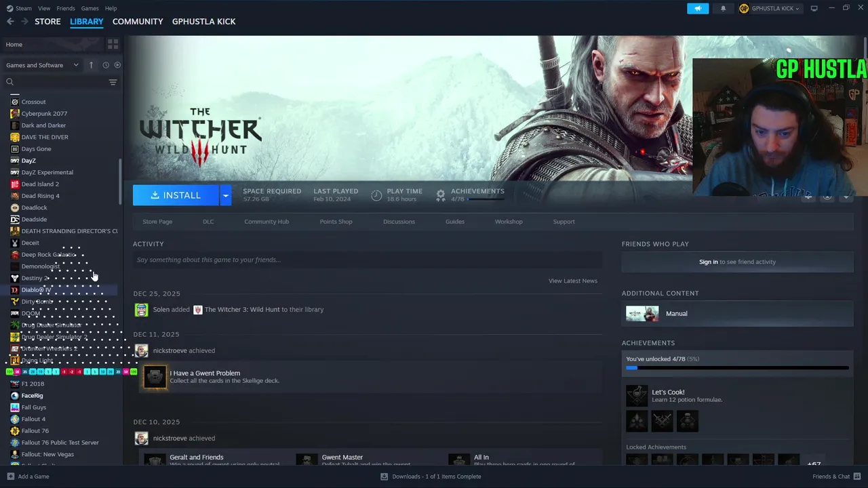Go to the STORE tab
Image resolution: width=868 pixels, height=488 pixels.
coord(47,22)
